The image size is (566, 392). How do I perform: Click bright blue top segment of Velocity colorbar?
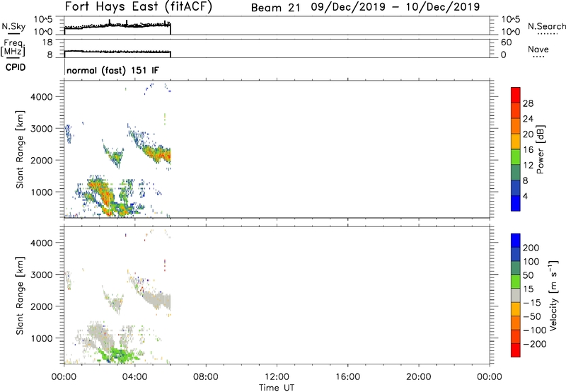516,241
